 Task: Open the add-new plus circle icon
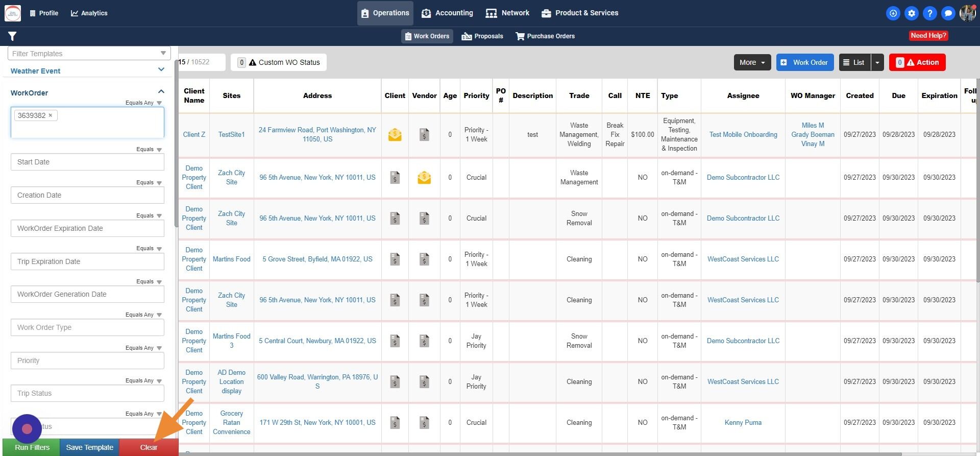[893, 13]
